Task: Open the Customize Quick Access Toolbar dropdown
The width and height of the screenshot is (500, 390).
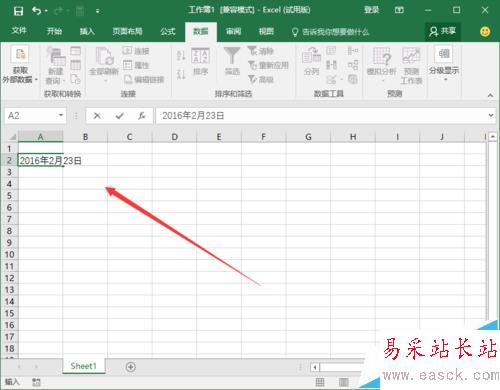Action: pos(97,11)
